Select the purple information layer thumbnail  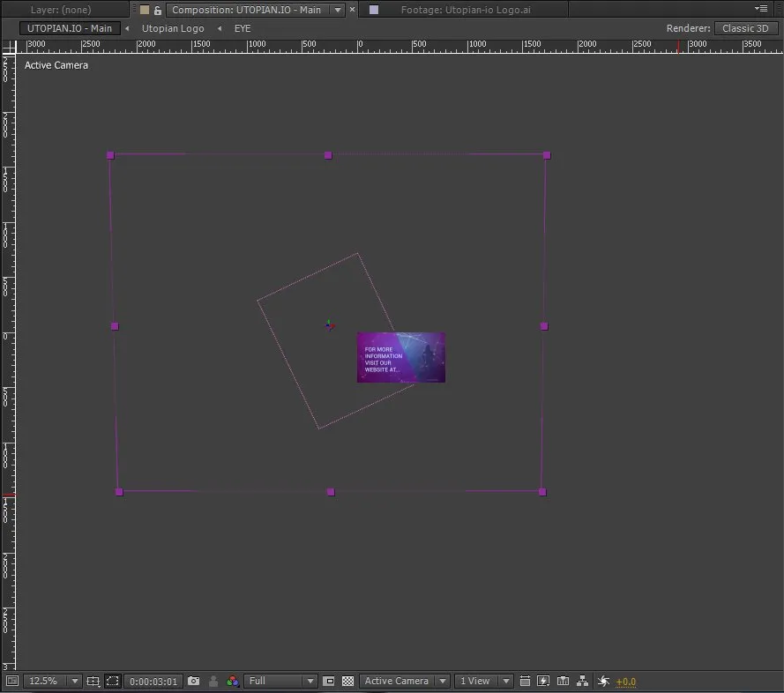coord(401,357)
